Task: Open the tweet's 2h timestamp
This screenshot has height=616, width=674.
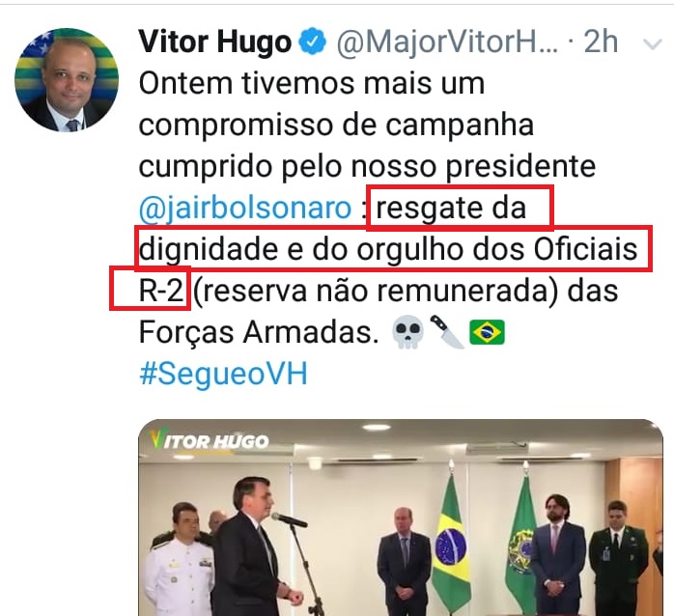Action: [601, 42]
